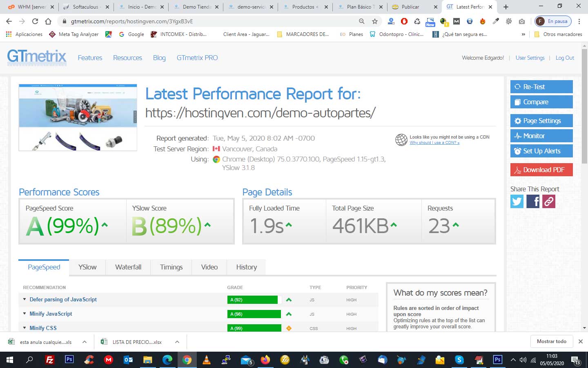This screenshot has height=368, width=588.
Task: Open Firefox from the taskbar
Action: 265,360
